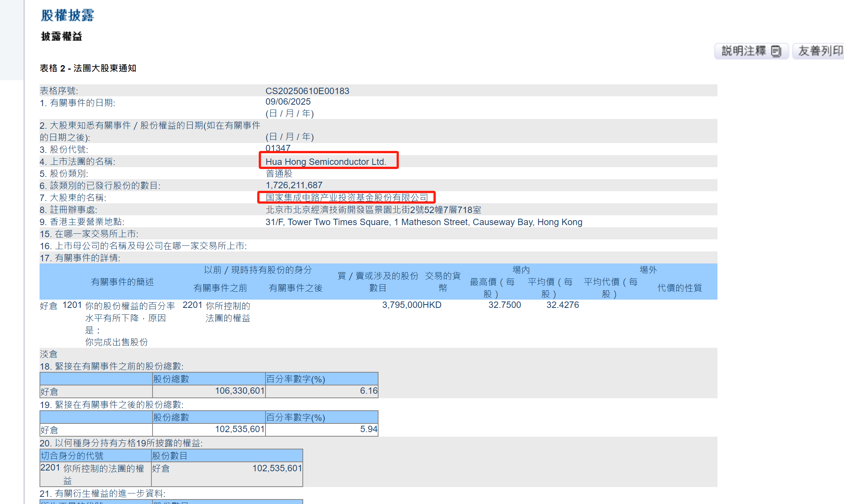Click the 切合身分的代號 header in box 20
The width and height of the screenshot is (844, 504).
tap(72, 456)
